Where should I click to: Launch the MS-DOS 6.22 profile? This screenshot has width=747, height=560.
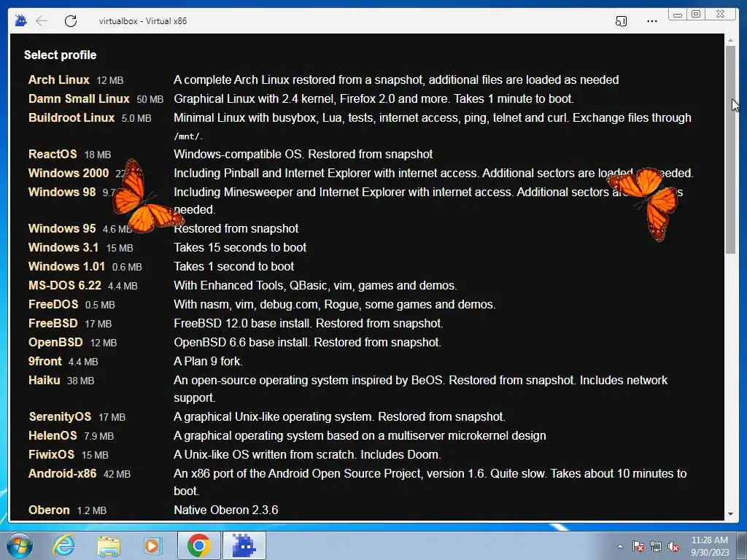pos(65,285)
